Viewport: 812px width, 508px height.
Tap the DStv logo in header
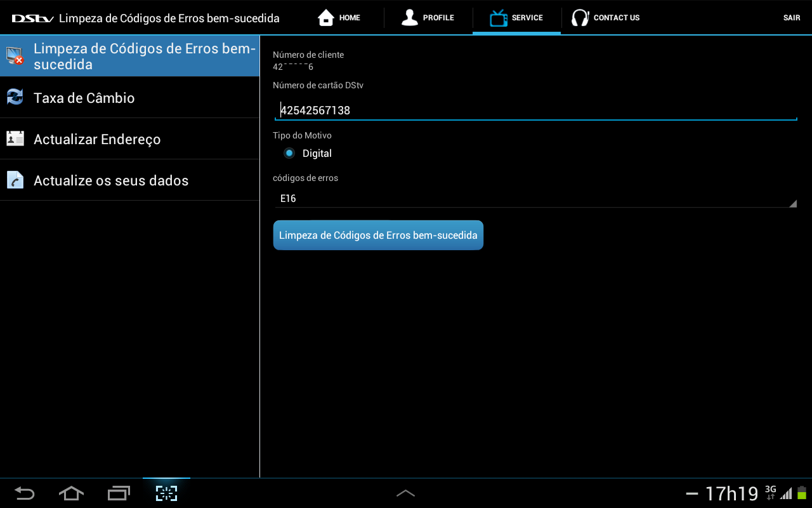coord(32,18)
